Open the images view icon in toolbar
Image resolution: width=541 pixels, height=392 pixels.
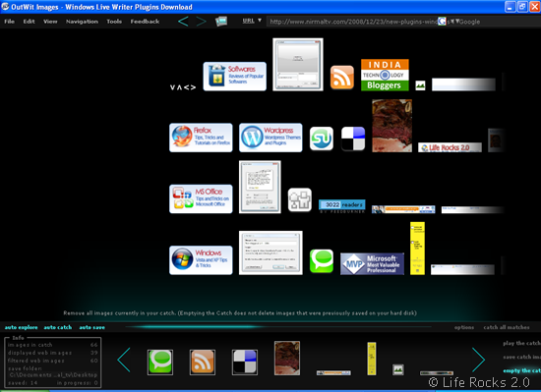click(x=221, y=22)
